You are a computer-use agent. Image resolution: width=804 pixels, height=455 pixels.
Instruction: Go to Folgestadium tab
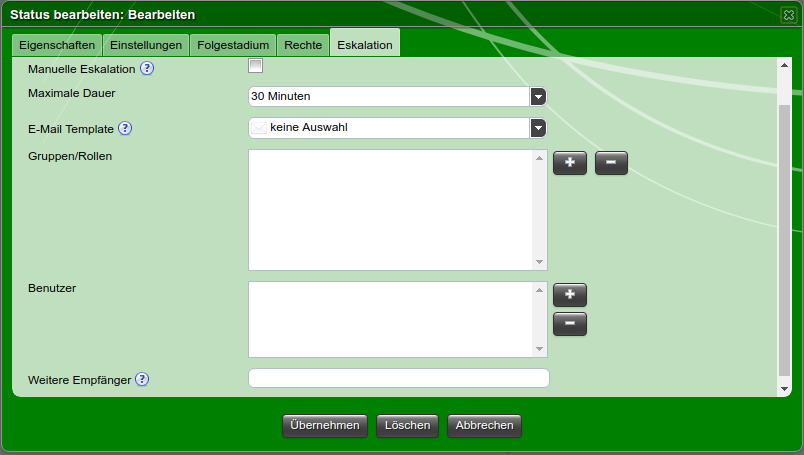coord(233,45)
